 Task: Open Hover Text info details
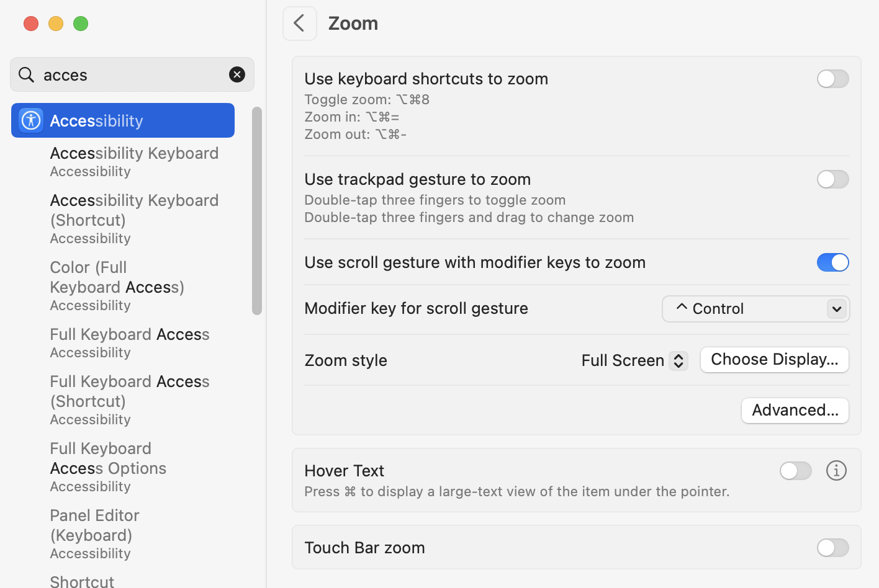coord(836,471)
